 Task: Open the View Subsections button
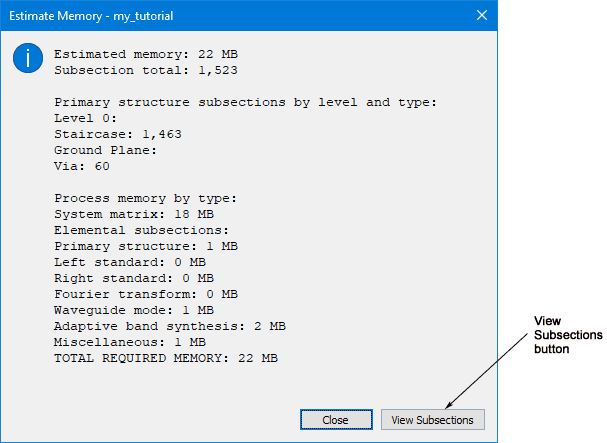[x=432, y=420]
